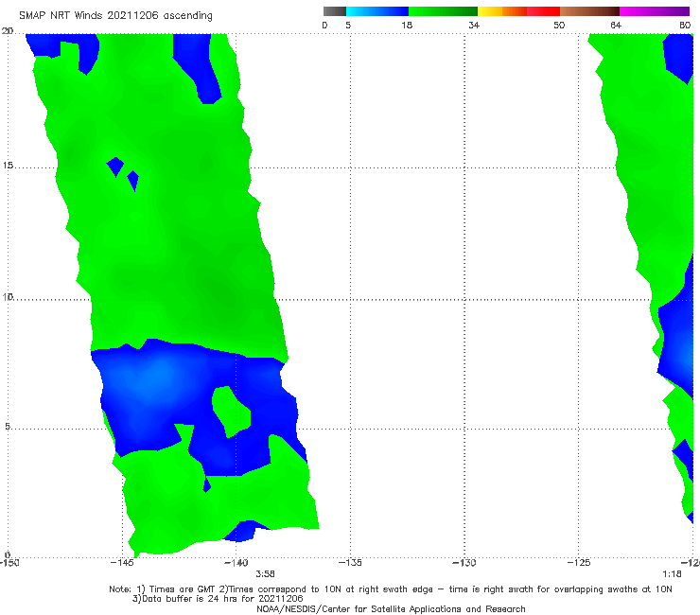Click the latitude label 10
The image size is (700, 615).
pyautogui.click(x=8, y=297)
